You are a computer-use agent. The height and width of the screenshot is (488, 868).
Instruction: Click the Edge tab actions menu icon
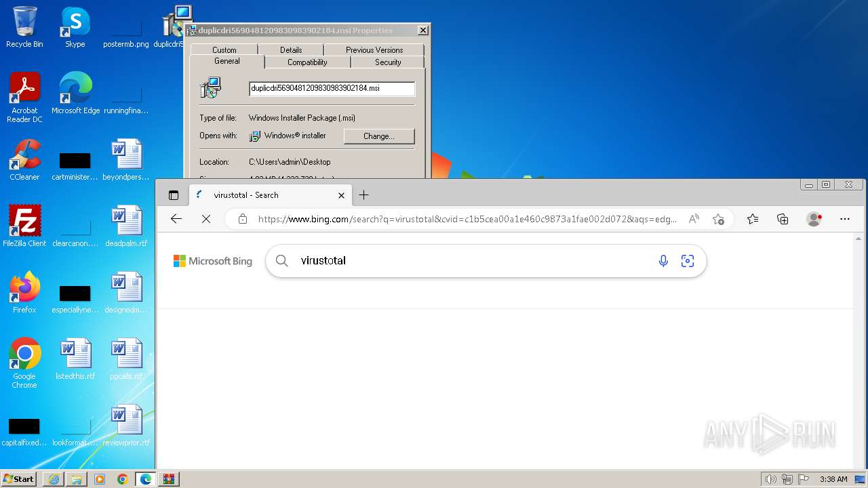[x=174, y=195]
